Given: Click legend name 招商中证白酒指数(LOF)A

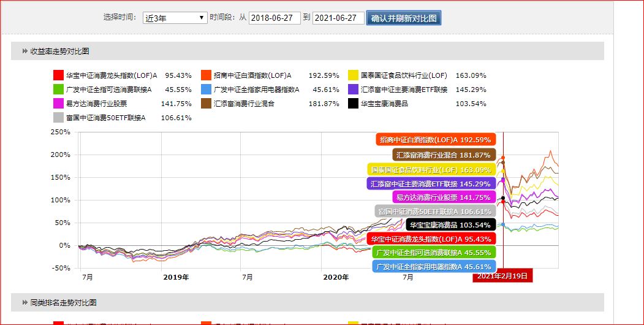Looking at the screenshot, I should tap(252, 75).
